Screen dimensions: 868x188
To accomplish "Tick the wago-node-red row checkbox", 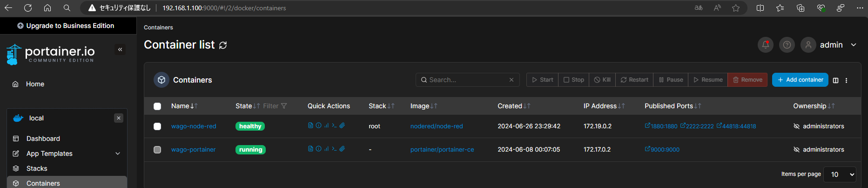I will coord(157,126).
